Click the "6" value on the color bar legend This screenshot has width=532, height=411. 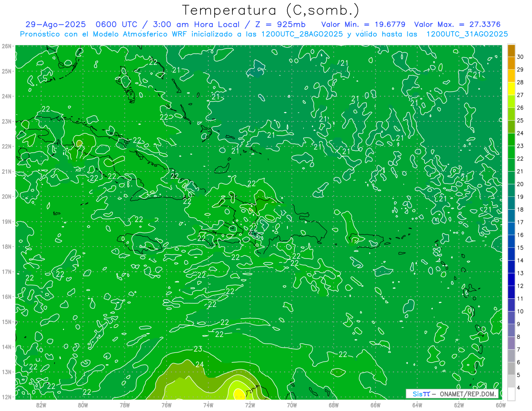(x=519, y=362)
